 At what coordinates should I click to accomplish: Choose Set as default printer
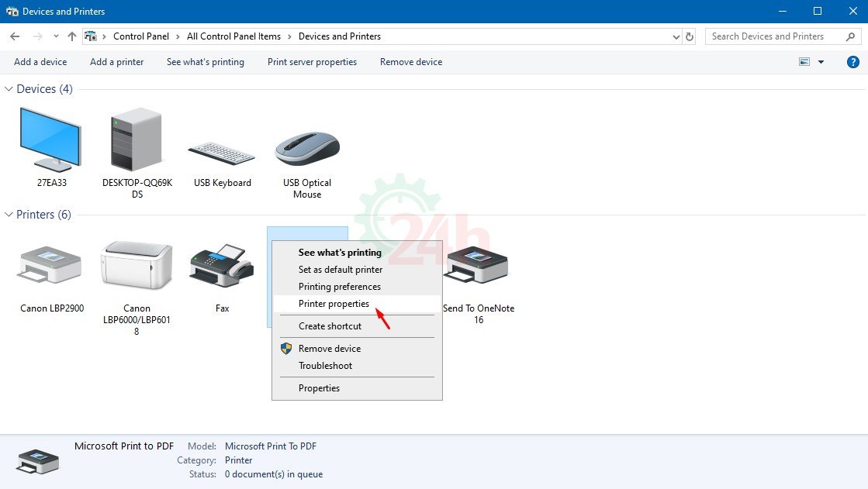(341, 270)
